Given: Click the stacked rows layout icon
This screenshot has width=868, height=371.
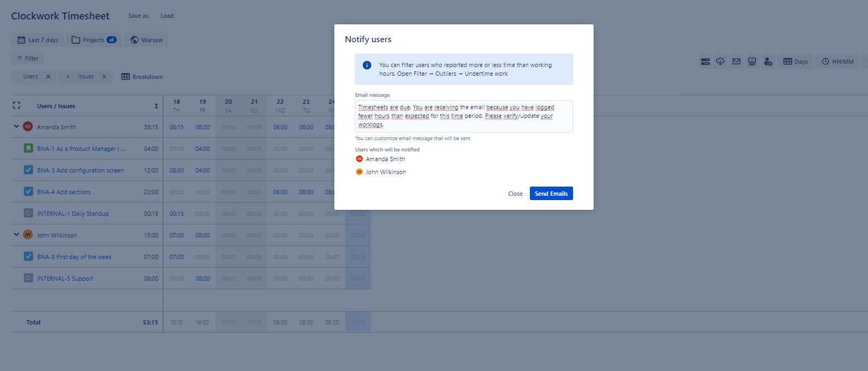Looking at the screenshot, I should pos(705,62).
